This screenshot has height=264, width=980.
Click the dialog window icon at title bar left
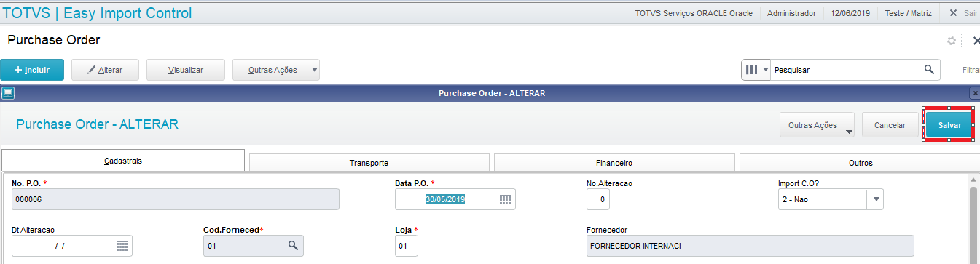click(7, 93)
